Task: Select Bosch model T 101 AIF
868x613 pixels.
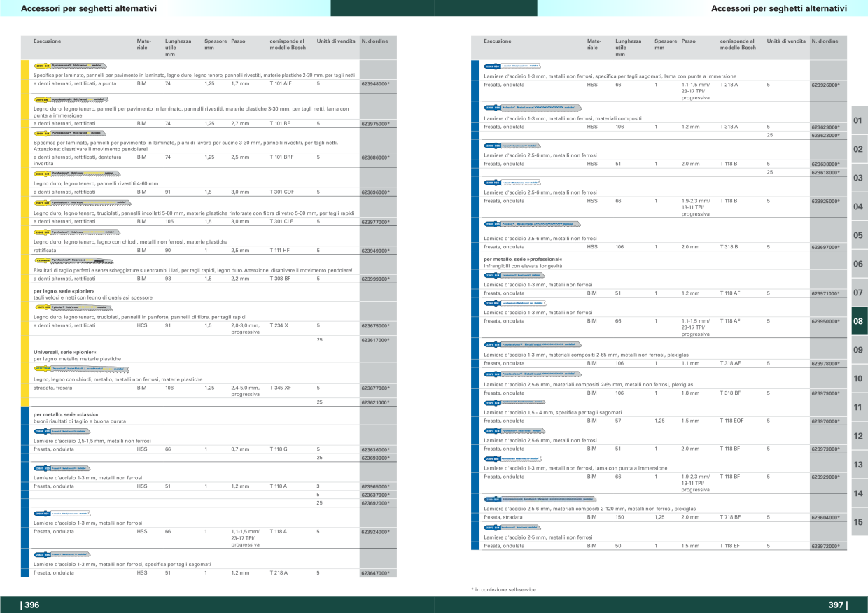Action: (281, 83)
